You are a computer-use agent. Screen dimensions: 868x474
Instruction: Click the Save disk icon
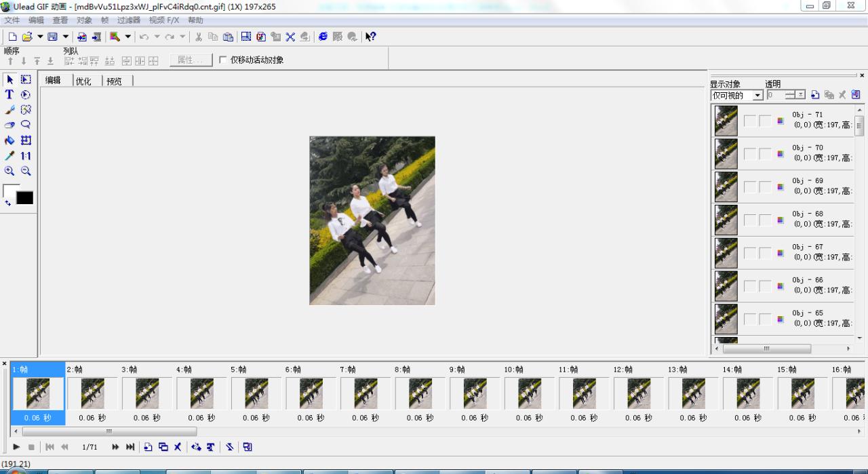click(52, 37)
